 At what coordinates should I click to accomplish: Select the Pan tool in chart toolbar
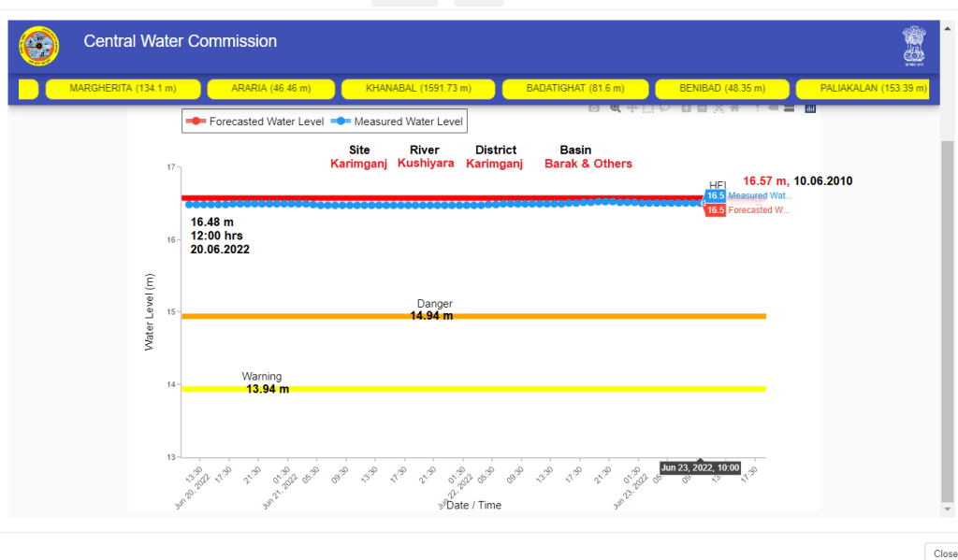coord(632,108)
